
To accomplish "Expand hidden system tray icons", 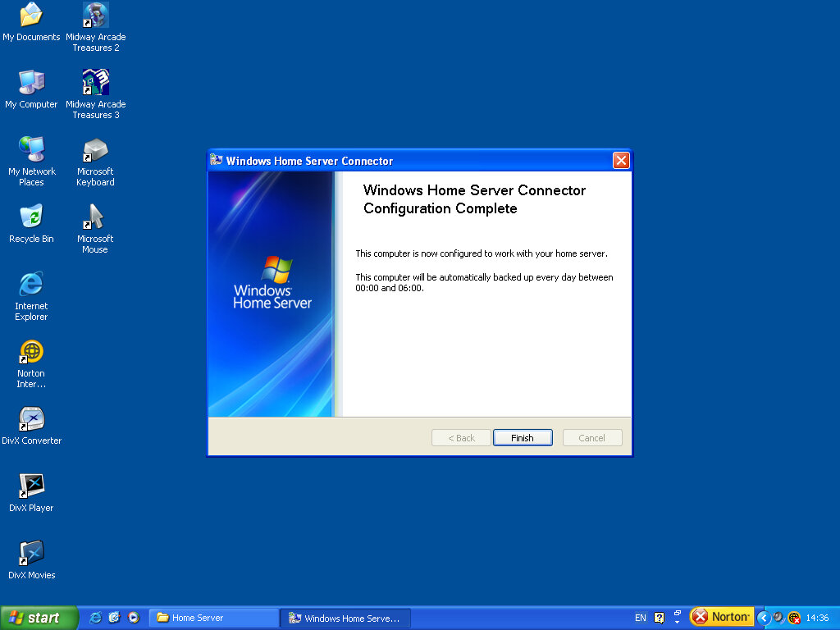I will click(763, 618).
